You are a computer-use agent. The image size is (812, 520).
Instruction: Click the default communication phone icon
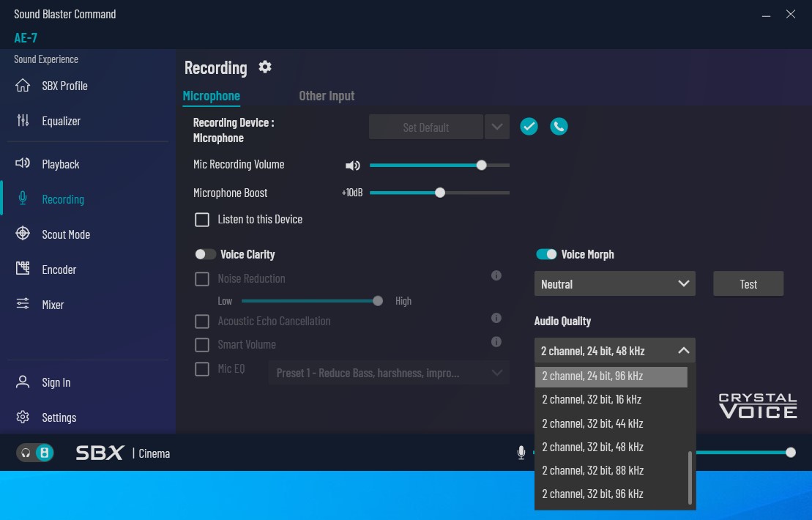pos(559,127)
